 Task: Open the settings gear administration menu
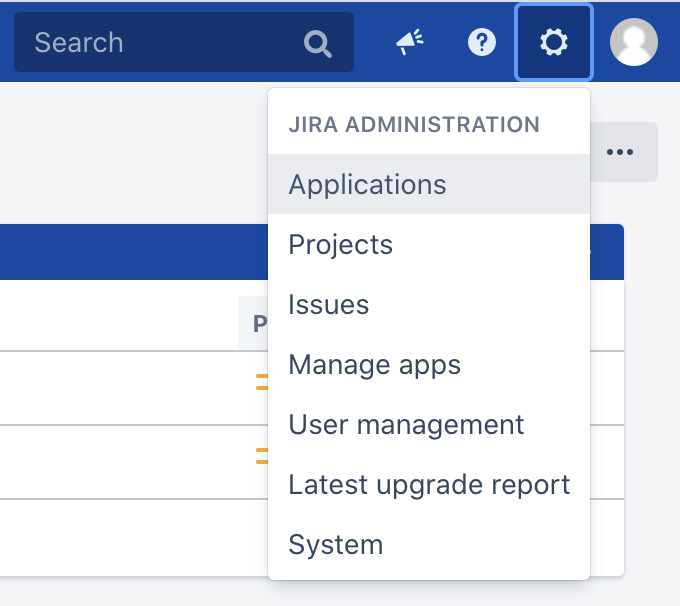click(x=553, y=42)
